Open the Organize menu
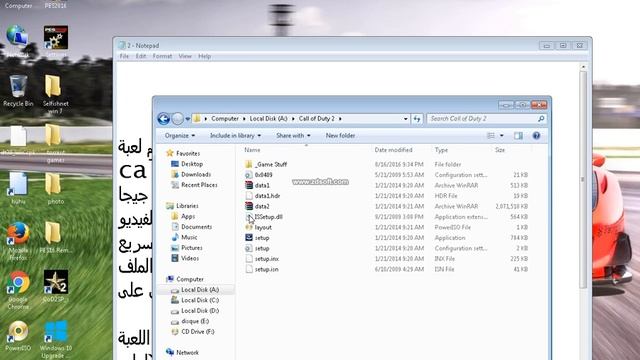This screenshot has width=640, height=360. pos(180,136)
